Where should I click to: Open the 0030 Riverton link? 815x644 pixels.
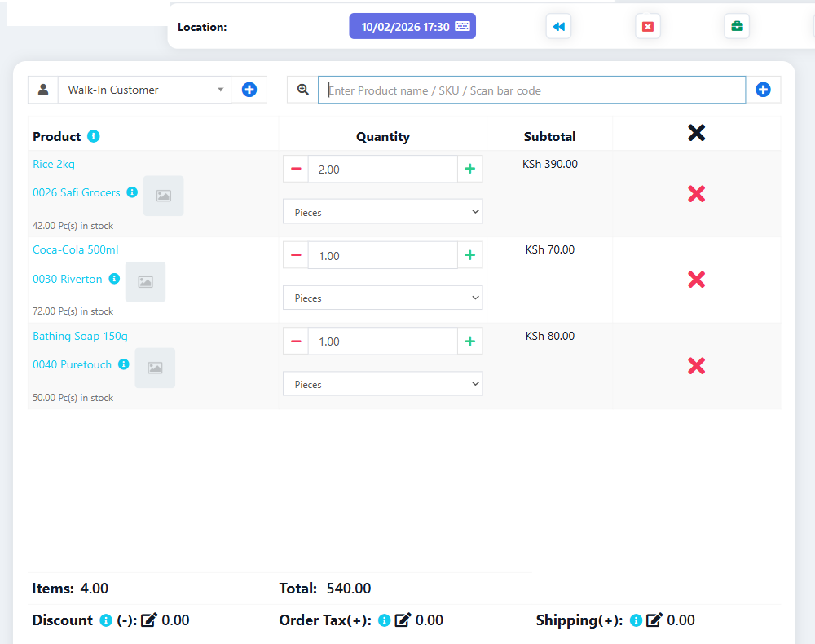(68, 279)
